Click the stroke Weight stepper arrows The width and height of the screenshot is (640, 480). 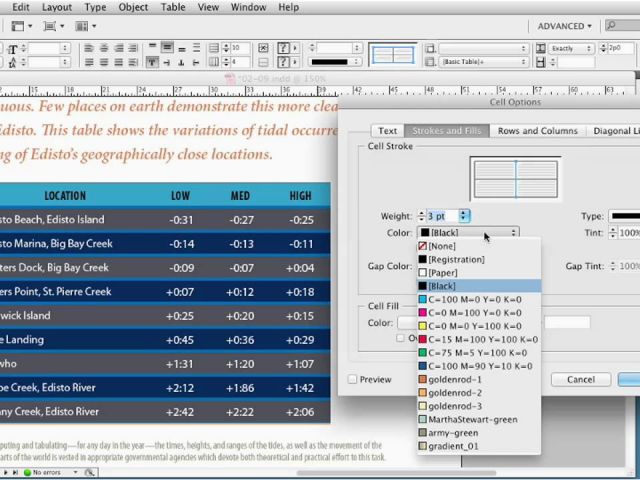coord(421,216)
